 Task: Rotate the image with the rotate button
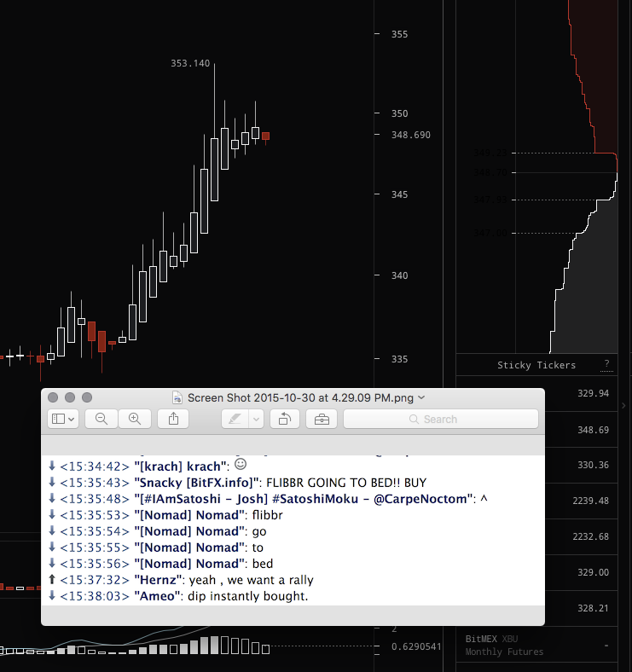pyautogui.click(x=285, y=419)
